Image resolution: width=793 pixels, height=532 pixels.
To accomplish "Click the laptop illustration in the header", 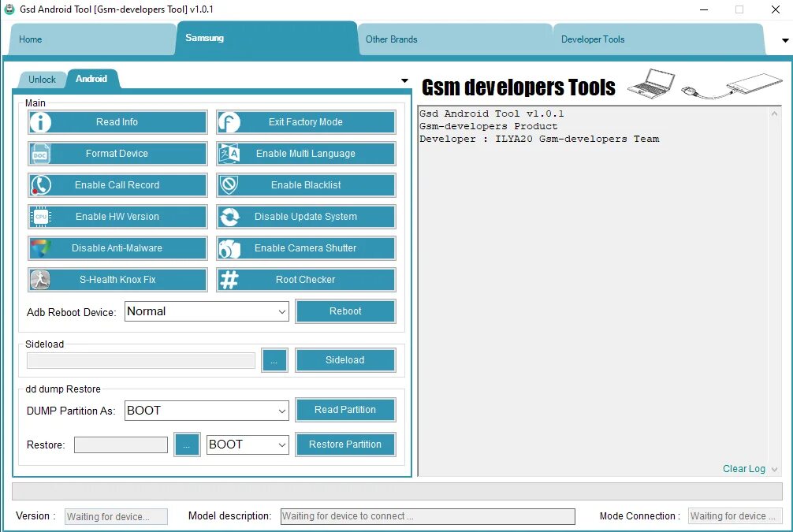I will point(652,84).
